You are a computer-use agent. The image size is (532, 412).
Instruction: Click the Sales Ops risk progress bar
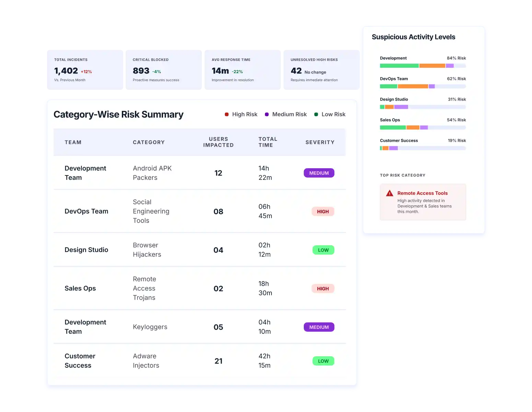[x=423, y=127]
